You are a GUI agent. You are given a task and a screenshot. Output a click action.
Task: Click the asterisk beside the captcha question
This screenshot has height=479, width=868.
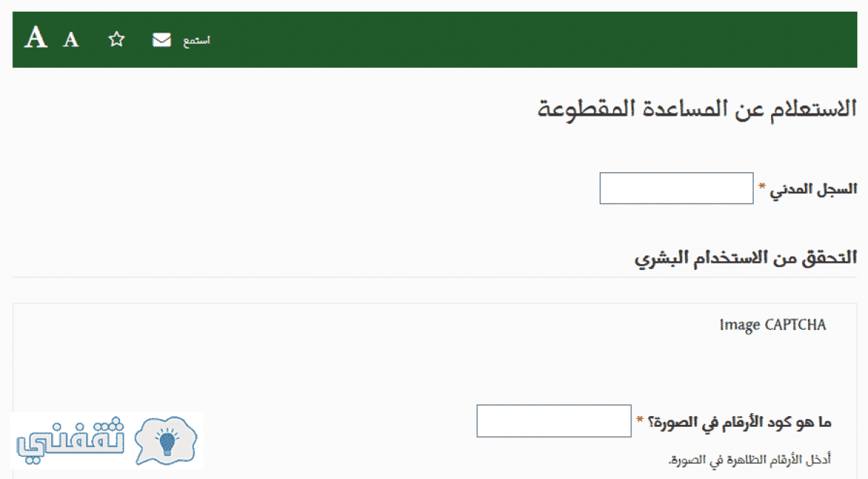click(639, 420)
